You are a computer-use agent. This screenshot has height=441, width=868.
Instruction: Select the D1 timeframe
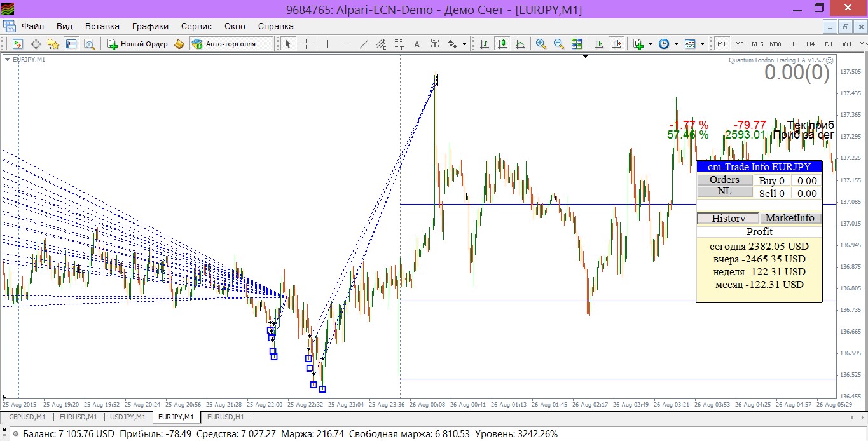click(x=829, y=44)
